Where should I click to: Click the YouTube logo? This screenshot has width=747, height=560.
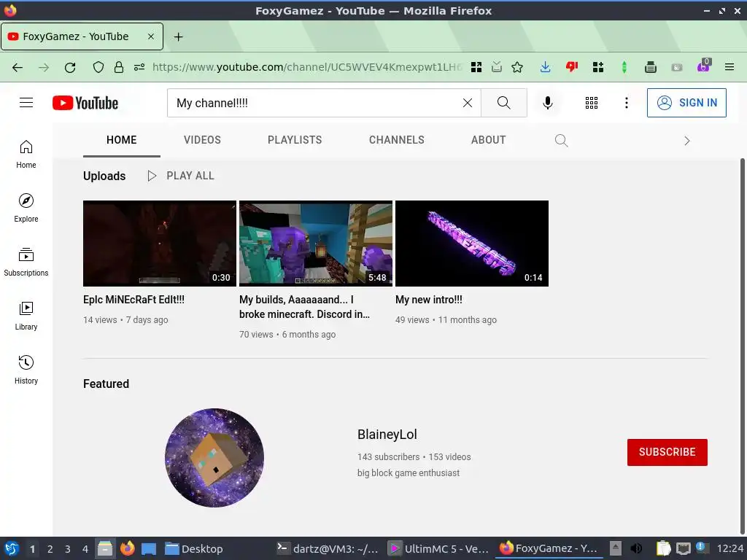85,103
